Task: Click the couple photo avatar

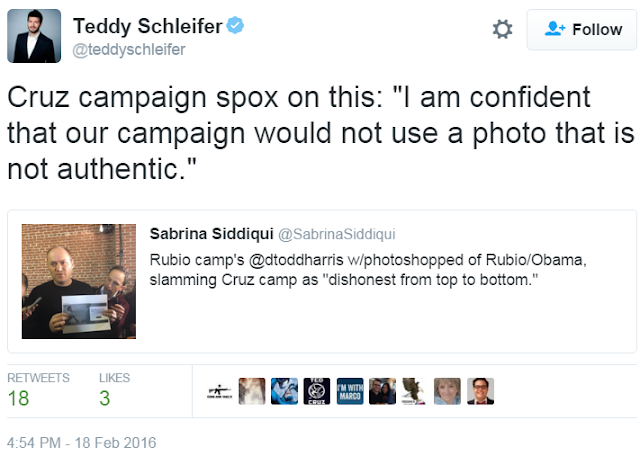Action: pyautogui.click(x=382, y=391)
